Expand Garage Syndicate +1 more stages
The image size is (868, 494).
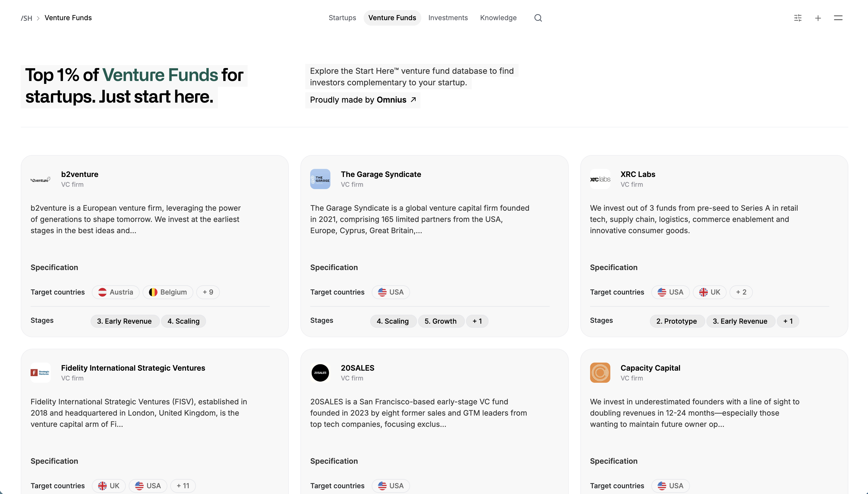pos(477,321)
